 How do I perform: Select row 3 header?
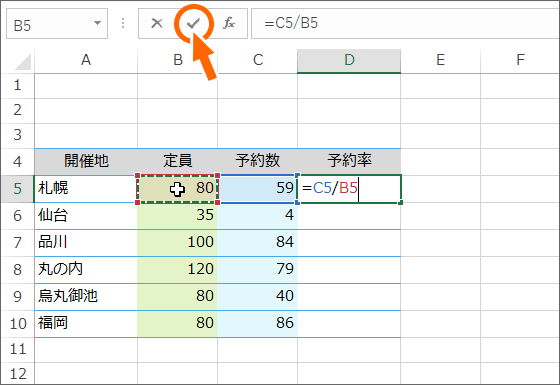[x=18, y=136]
